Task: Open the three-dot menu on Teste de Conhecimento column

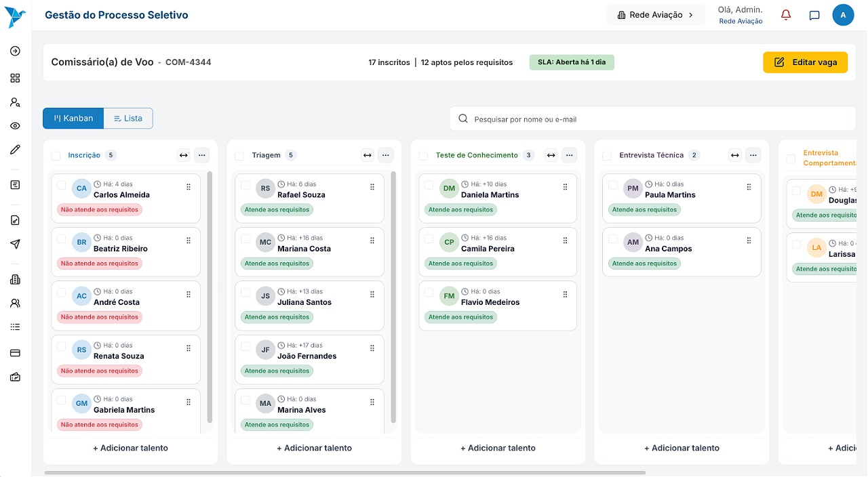Action: pos(570,155)
